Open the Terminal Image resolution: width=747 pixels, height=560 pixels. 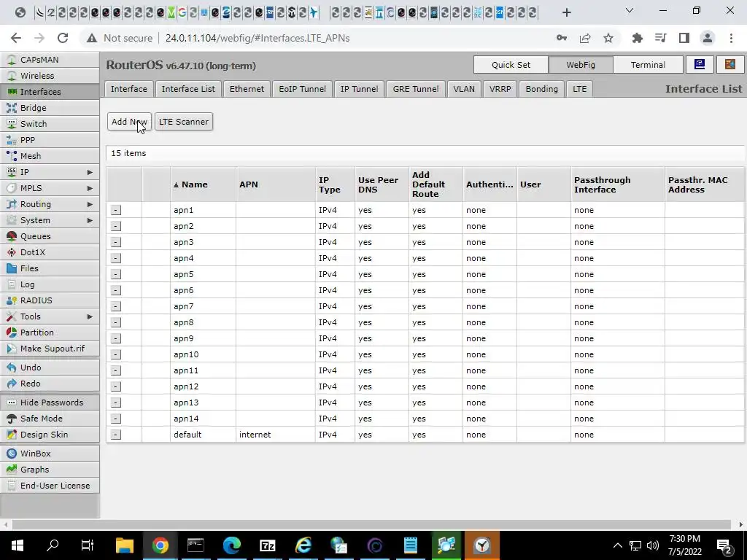click(x=648, y=65)
